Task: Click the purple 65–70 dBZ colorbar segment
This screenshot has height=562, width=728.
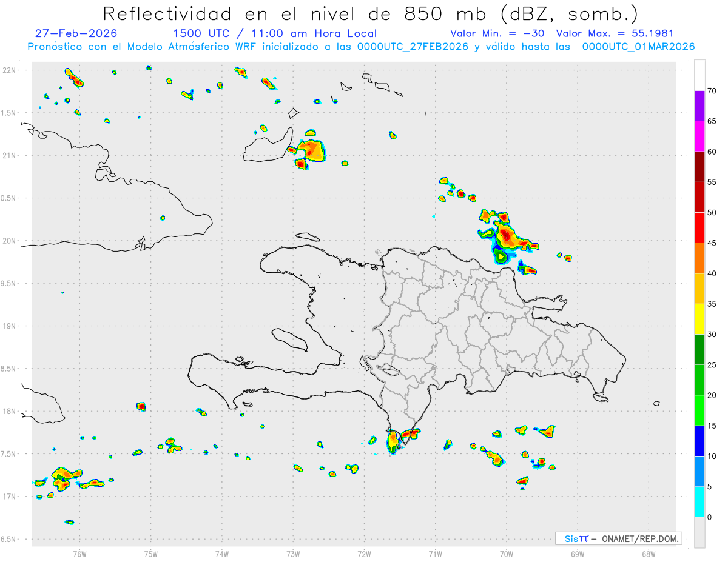Action: [699, 106]
